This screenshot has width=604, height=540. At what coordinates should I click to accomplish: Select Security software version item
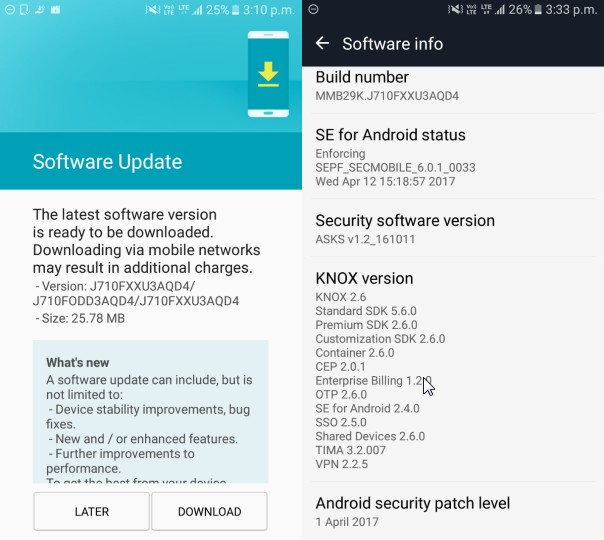point(453,228)
